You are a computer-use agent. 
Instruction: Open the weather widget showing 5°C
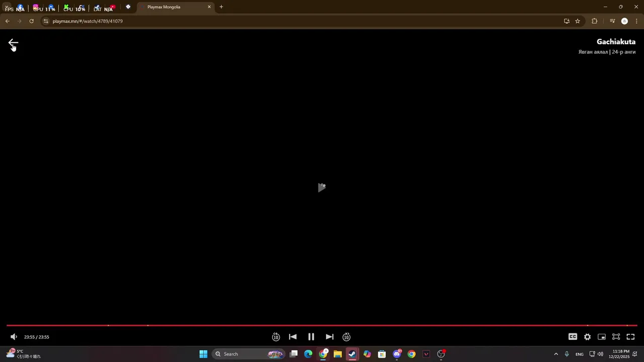point(24,354)
